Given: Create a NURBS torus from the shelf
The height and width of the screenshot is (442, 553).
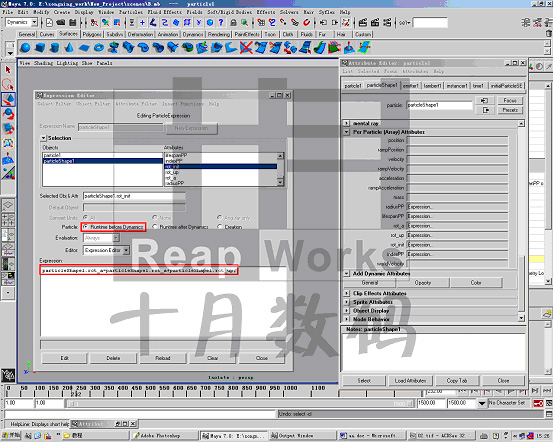Looking at the screenshot, I should 99,47.
